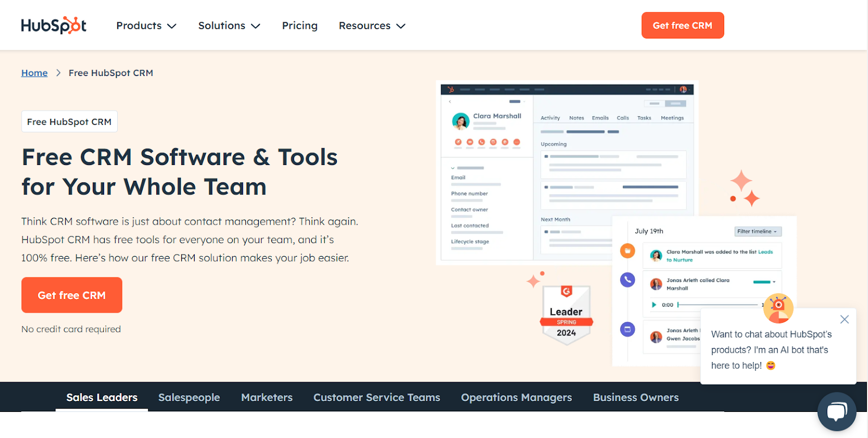
Task: Switch to the Marketers tab
Action: (267, 397)
